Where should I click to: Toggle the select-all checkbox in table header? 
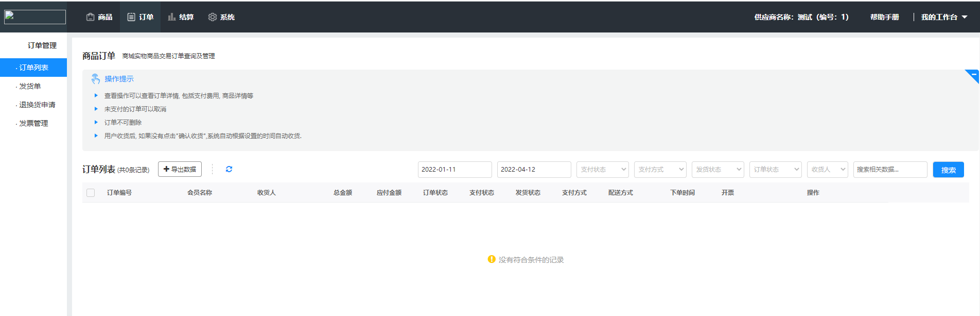pos(91,193)
